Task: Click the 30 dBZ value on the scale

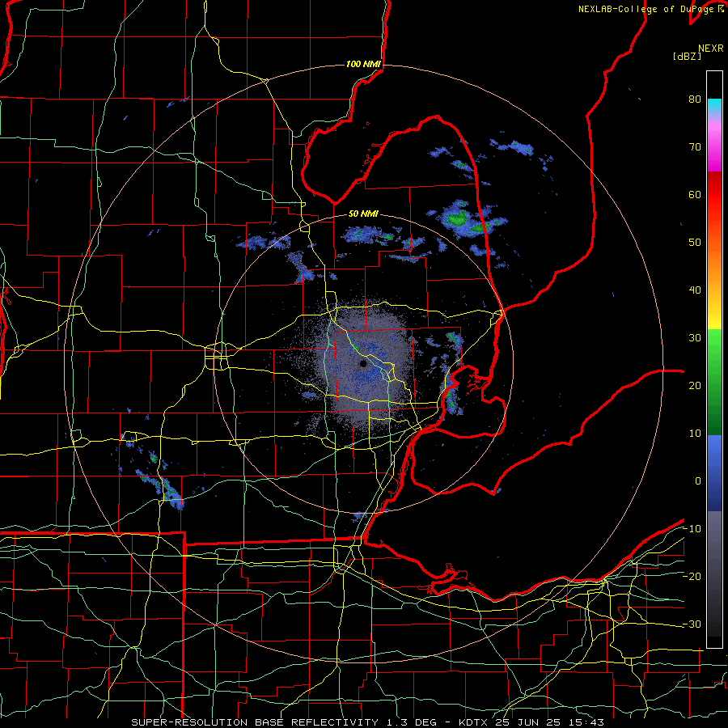Action: (695, 337)
